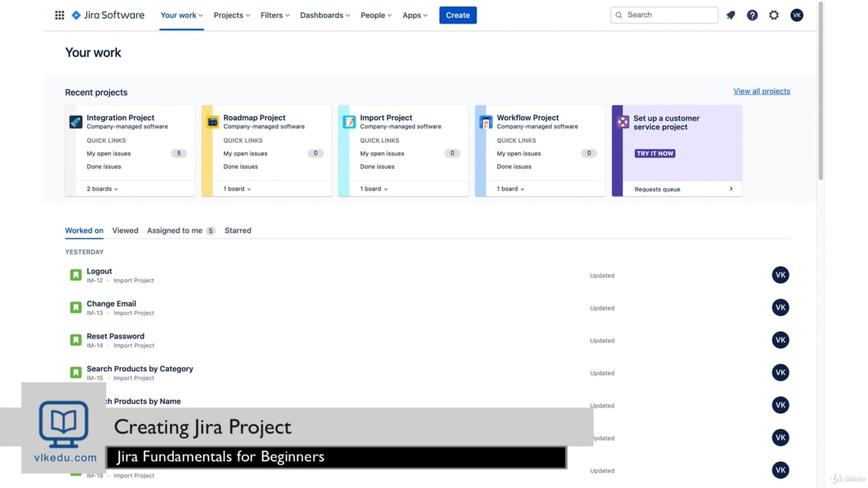
Task: Open My open issues in Import Project
Action: (x=382, y=154)
